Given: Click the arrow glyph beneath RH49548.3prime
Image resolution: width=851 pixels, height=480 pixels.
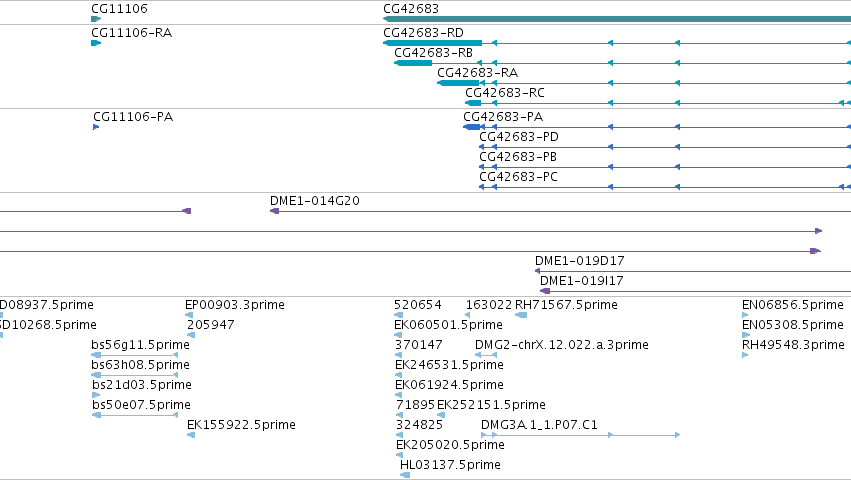Looking at the screenshot, I should pyautogui.click(x=745, y=355).
